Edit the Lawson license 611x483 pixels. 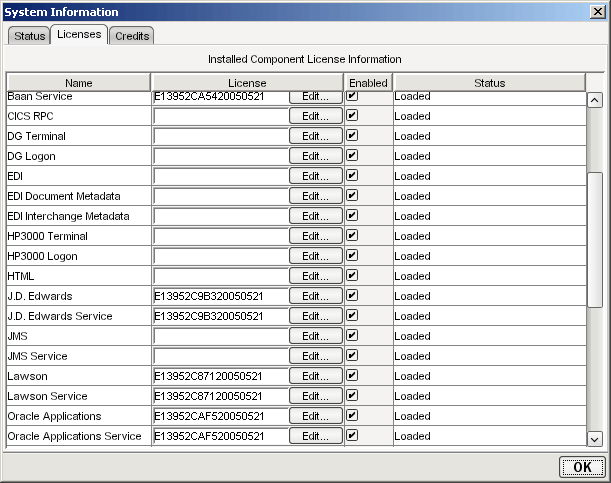pyautogui.click(x=316, y=376)
